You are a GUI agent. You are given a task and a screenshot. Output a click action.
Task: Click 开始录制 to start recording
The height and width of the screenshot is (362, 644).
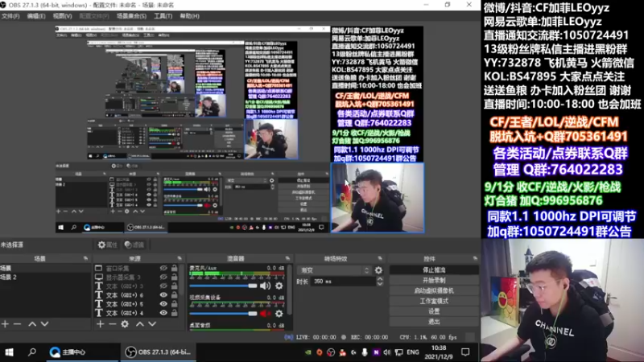[434, 280]
